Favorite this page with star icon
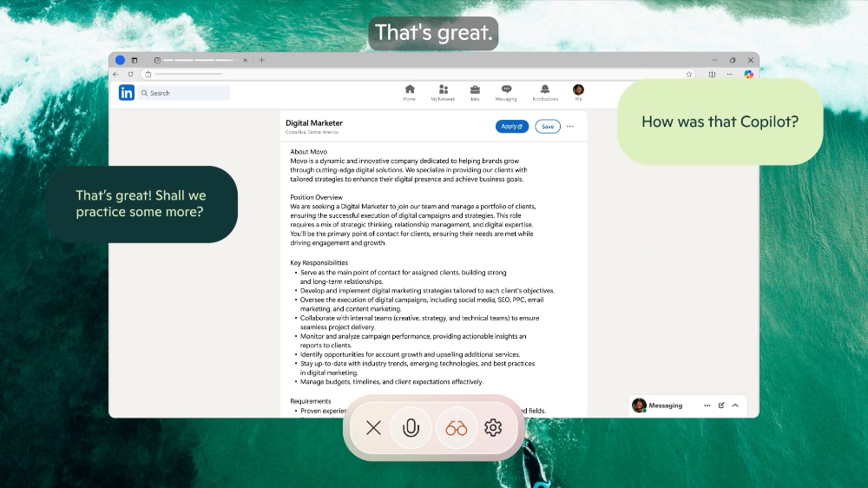This screenshot has width=868, height=488. tap(689, 75)
